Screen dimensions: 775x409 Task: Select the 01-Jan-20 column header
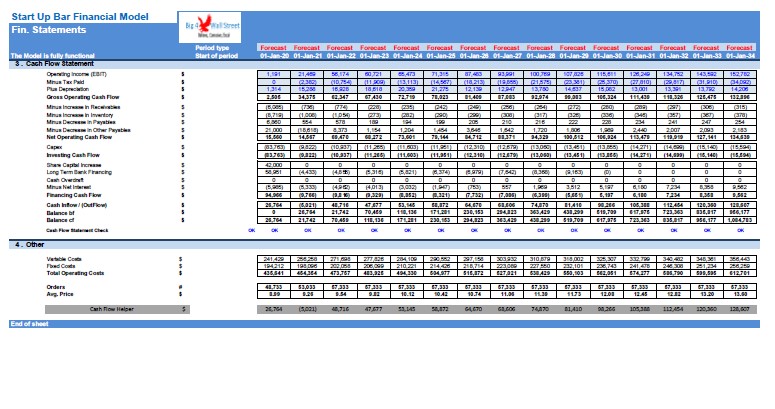[274, 56]
